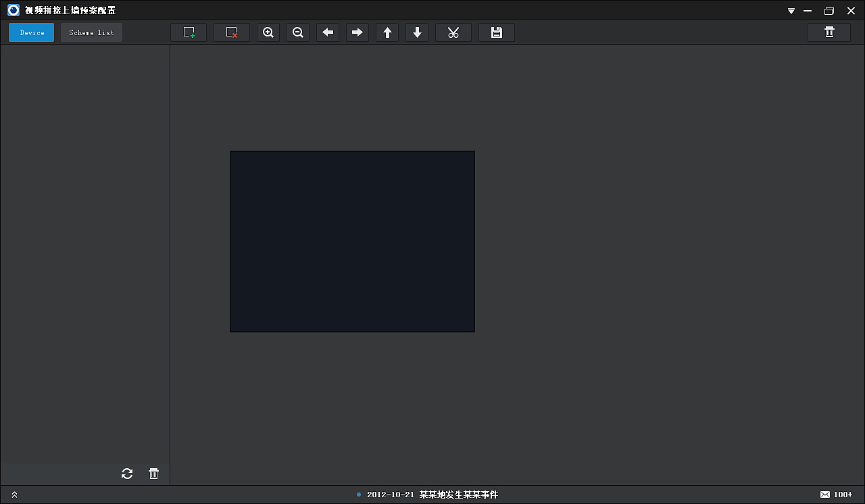Zoom out with the magnifier minus icon

298,32
